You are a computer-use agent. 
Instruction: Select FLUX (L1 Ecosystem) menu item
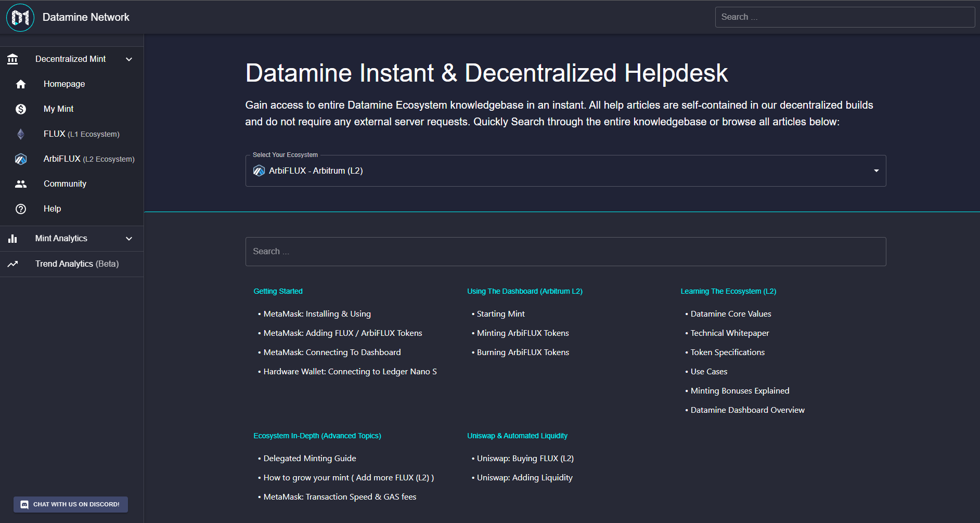tap(72, 134)
